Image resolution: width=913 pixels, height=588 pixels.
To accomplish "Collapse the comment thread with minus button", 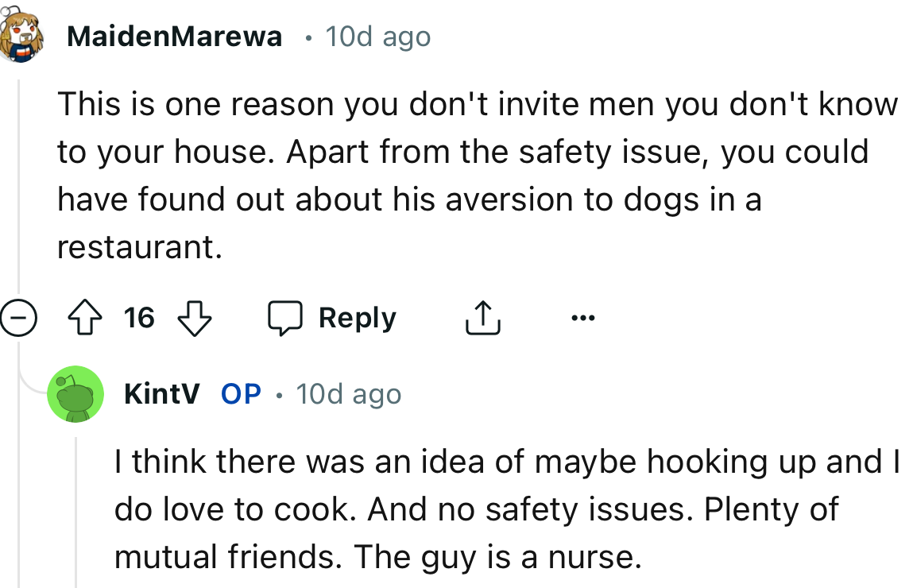I will (19, 319).
